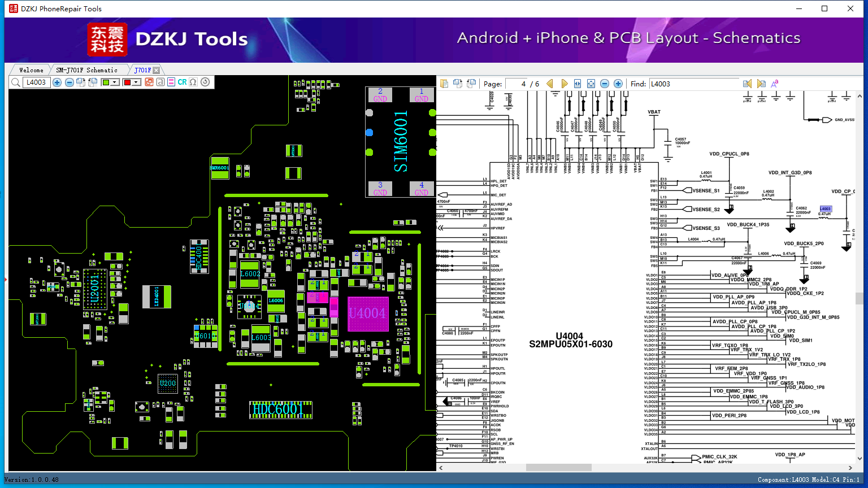Rotate PCB layout counter-clockwise
The image size is (868, 488).
pyautogui.click(x=92, y=82)
